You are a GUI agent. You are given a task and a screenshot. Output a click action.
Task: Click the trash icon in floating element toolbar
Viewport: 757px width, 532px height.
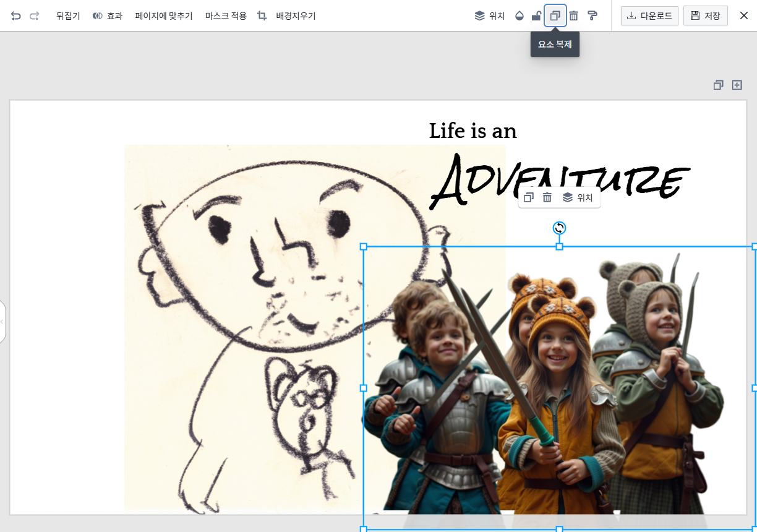coord(547,197)
